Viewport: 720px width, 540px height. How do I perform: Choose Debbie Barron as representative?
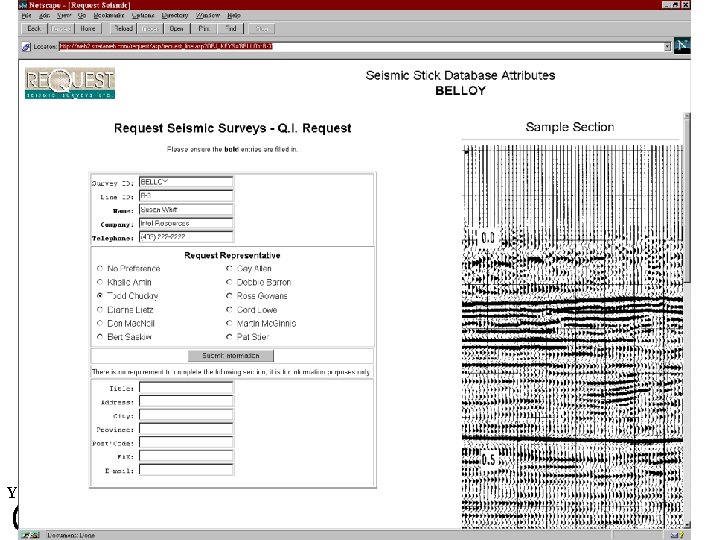pos(229,282)
